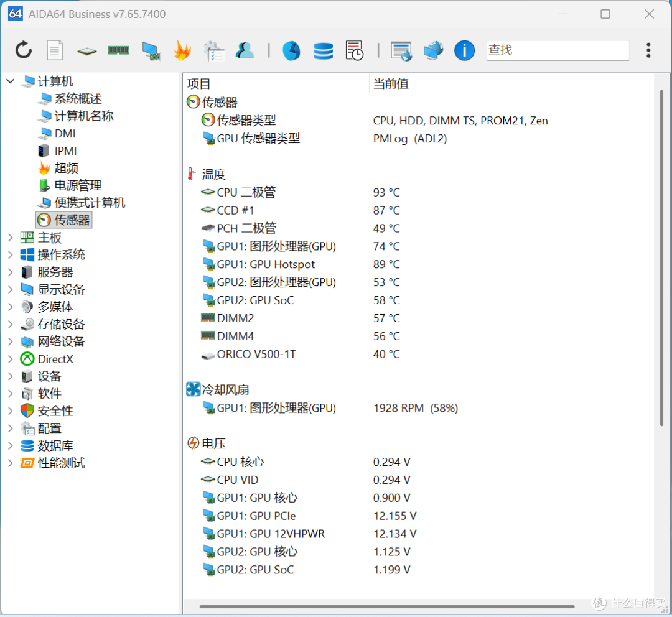The height and width of the screenshot is (617, 672).
Task: Select the 1928 RPM fan value
Action: tap(415, 408)
